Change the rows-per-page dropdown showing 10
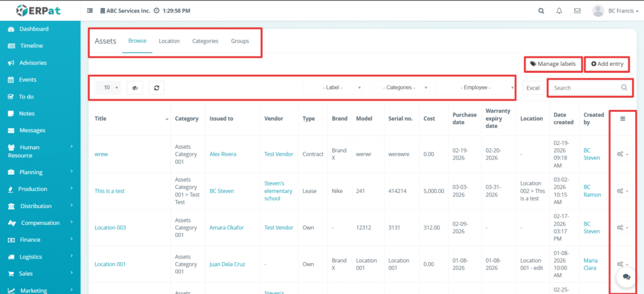 coord(111,88)
